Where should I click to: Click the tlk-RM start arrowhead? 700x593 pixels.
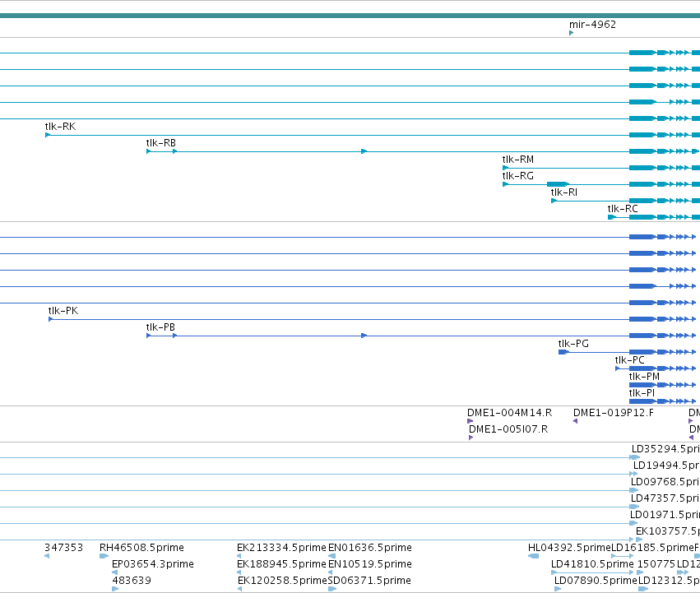click(x=505, y=168)
